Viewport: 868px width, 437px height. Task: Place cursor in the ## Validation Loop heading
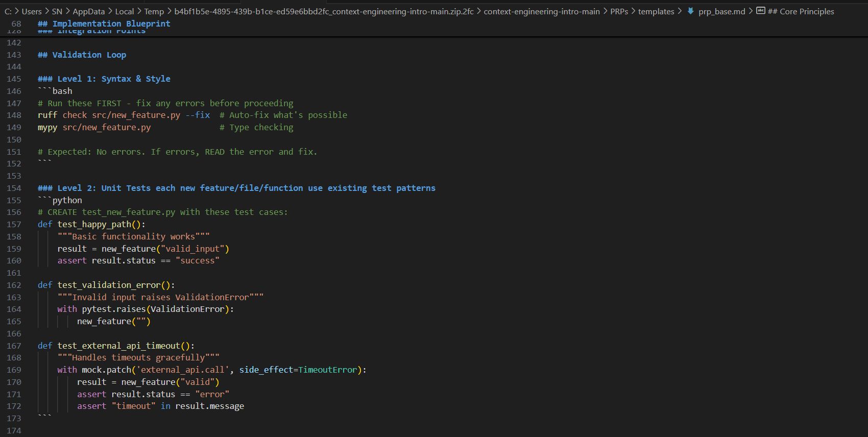[x=82, y=55]
